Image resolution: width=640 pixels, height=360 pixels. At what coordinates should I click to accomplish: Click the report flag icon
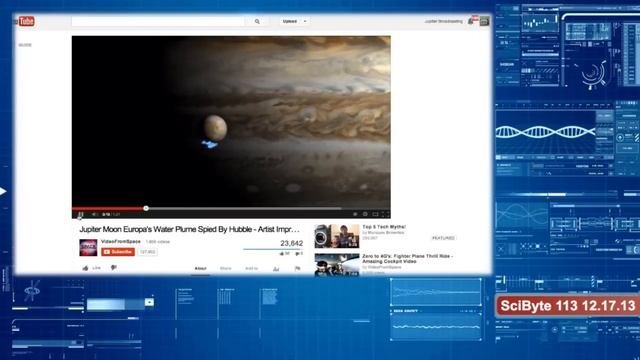[x=298, y=269]
